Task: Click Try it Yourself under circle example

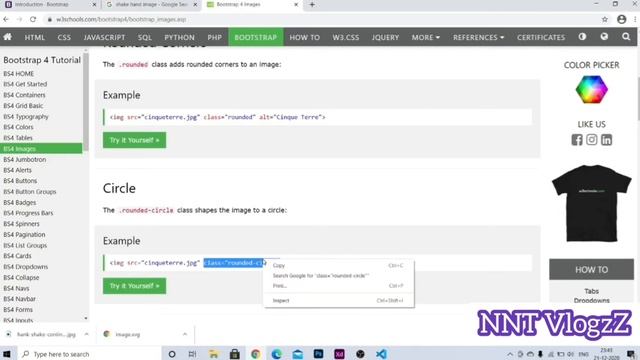Action: tap(134, 286)
